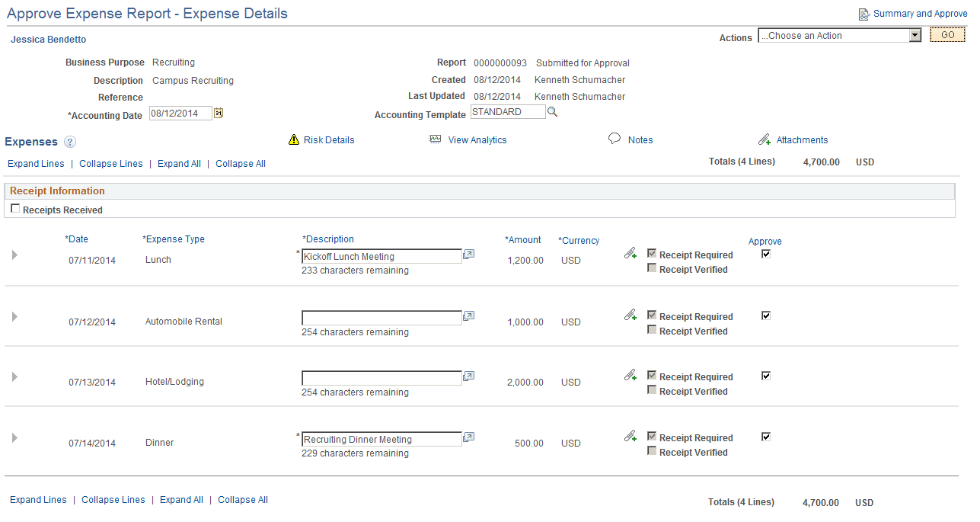Open the popout editor for Kickoff Lunch description
The width and height of the screenshot is (980, 522).
pyautogui.click(x=468, y=255)
